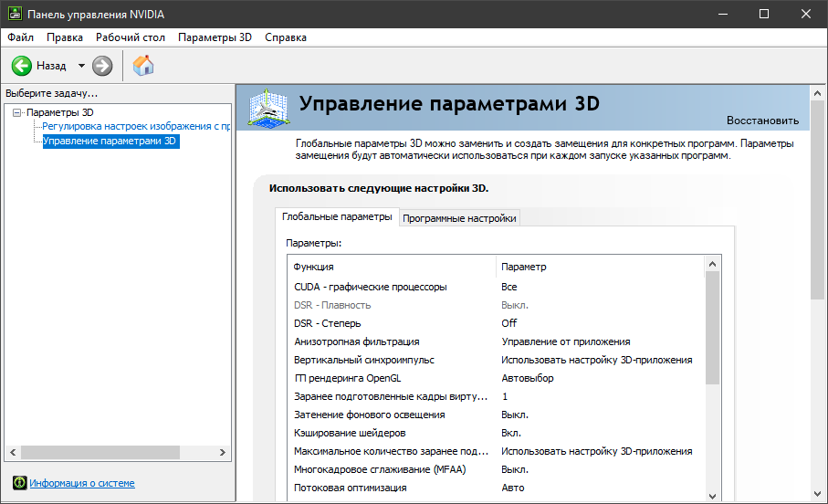Open the Файл menu
The height and width of the screenshot is (504, 828).
21,37
